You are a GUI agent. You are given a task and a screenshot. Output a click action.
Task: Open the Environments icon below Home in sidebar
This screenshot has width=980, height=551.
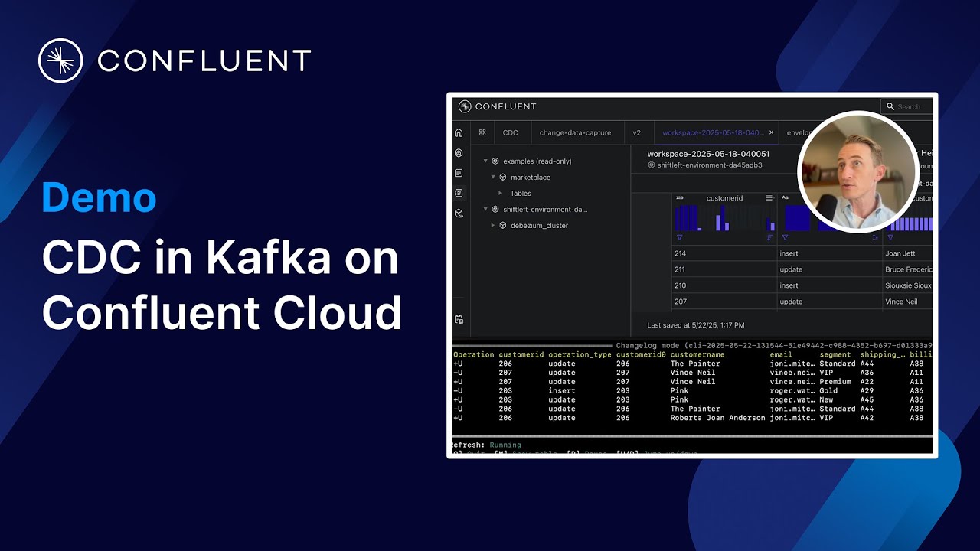pos(459,153)
